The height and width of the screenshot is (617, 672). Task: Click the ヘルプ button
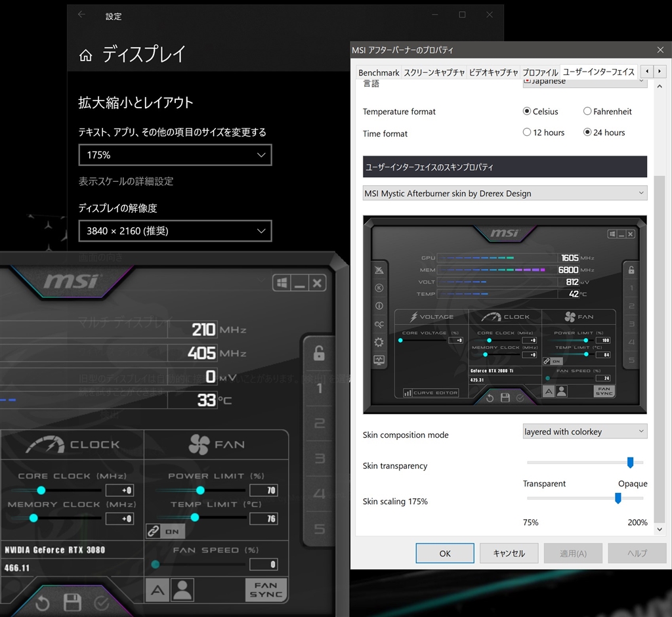coord(637,553)
